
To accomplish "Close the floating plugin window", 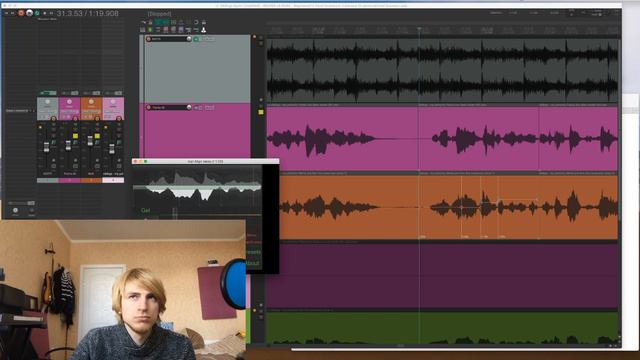I will click(x=136, y=162).
